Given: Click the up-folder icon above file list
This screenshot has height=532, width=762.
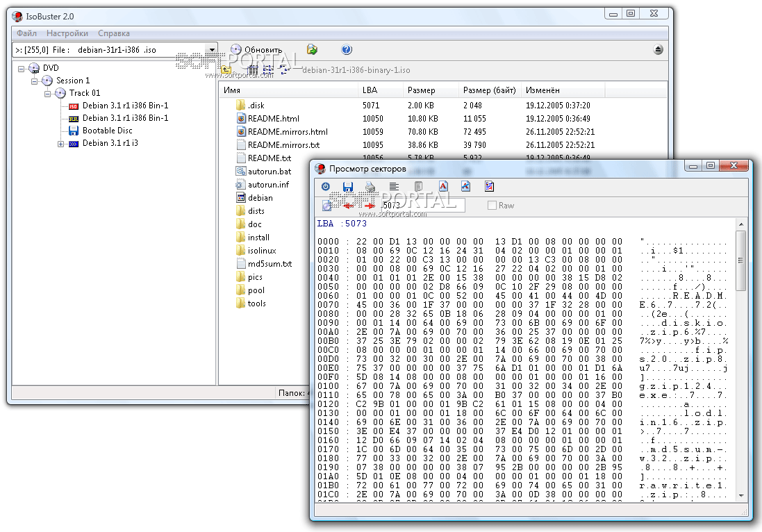Looking at the screenshot, I should [226, 69].
